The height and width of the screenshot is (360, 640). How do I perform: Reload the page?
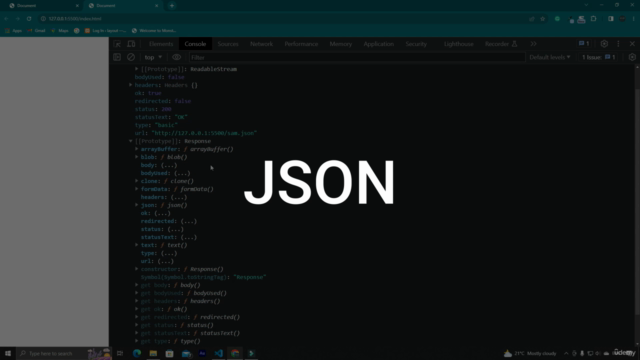(x=29, y=19)
